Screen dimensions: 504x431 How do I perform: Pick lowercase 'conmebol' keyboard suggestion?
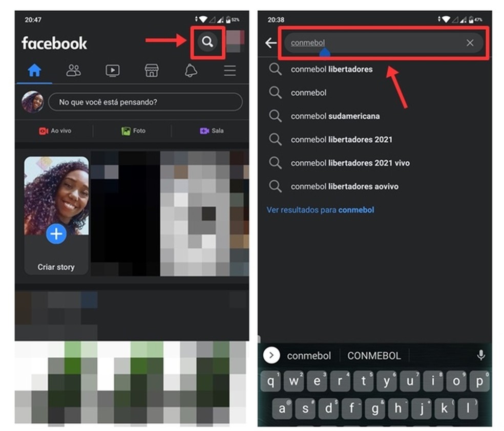click(309, 356)
